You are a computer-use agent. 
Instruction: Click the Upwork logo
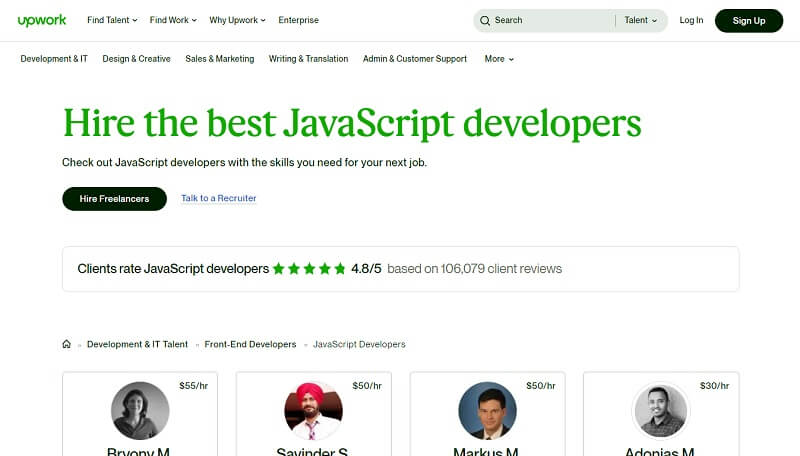[42, 20]
